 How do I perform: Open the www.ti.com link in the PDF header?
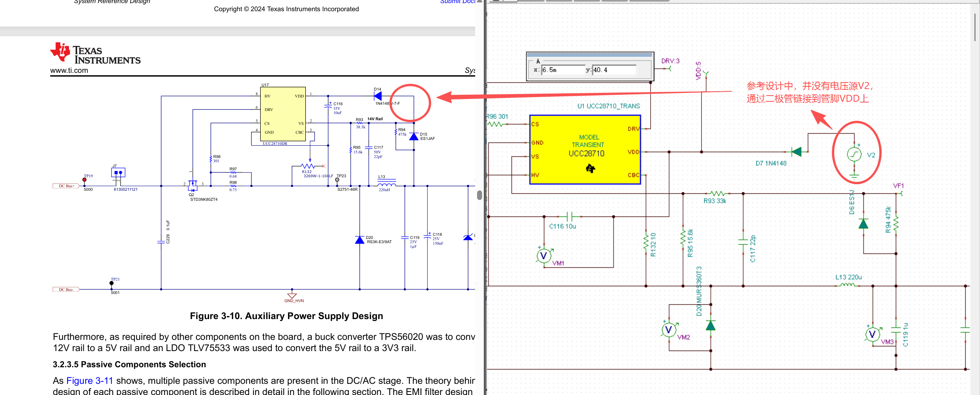tap(69, 71)
